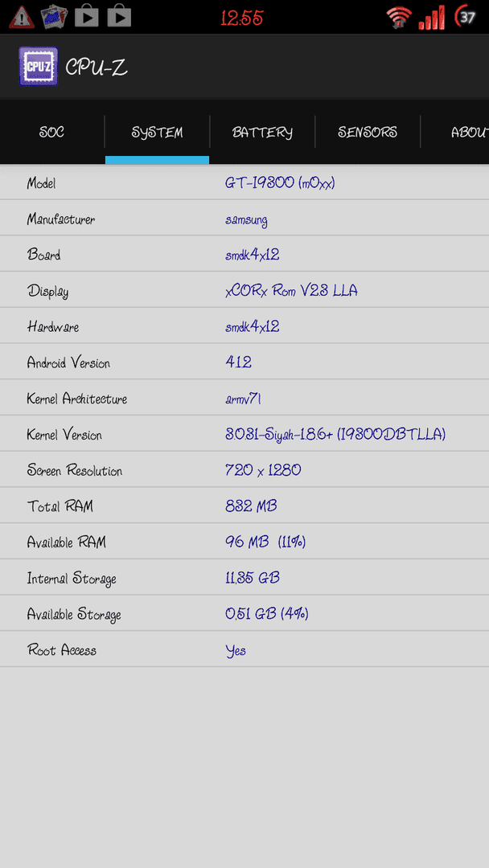Select the 720 x 1280 resolution value
The width and height of the screenshot is (489, 868).
coord(263,470)
